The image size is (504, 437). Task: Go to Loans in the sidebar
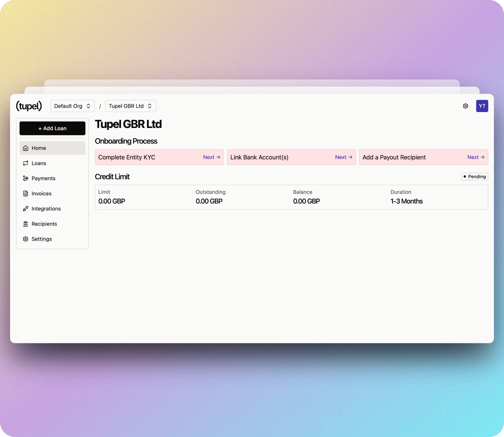click(x=39, y=163)
